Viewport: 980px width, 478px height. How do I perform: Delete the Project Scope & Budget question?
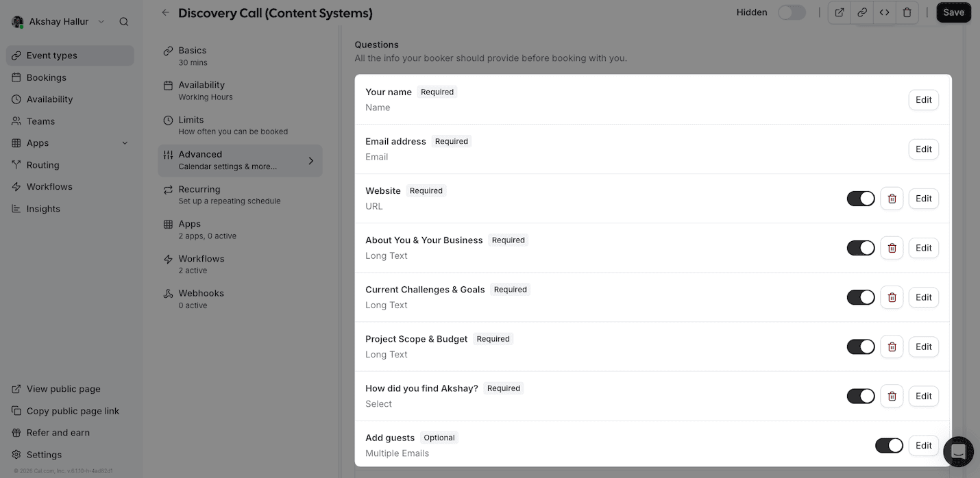892,347
